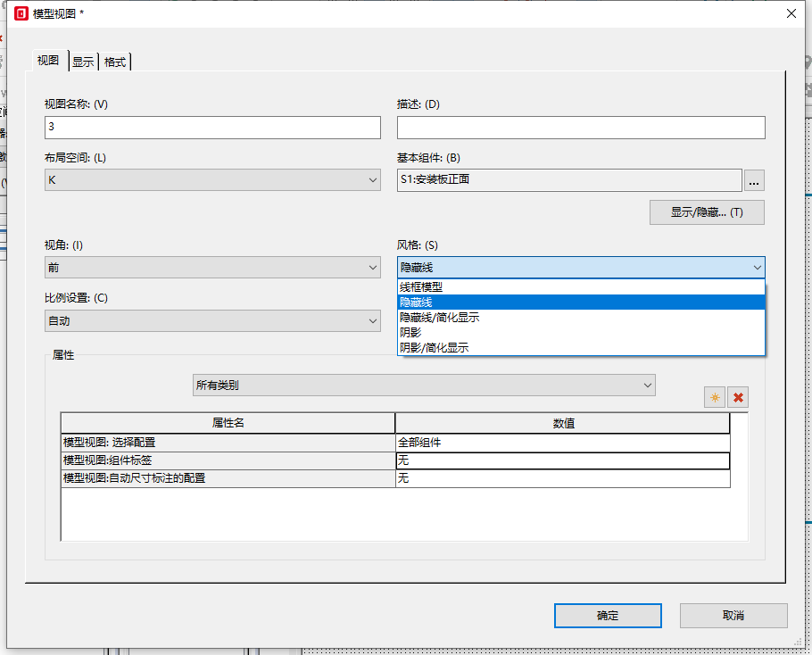Click the app icon in the title bar
The image size is (812, 655).
(x=21, y=13)
